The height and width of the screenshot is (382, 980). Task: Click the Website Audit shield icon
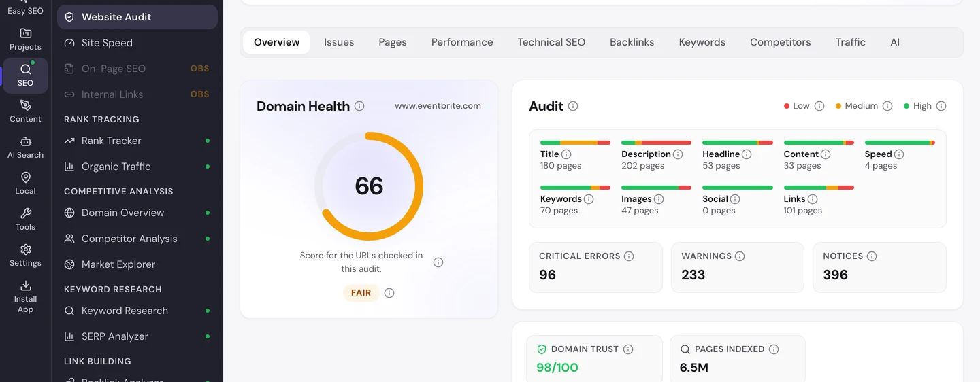pyautogui.click(x=69, y=17)
